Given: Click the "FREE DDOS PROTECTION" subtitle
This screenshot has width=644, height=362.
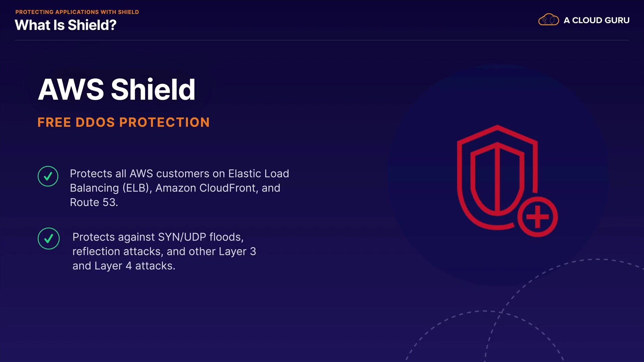Looking at the screenshot, I should [x=123, y=122].
